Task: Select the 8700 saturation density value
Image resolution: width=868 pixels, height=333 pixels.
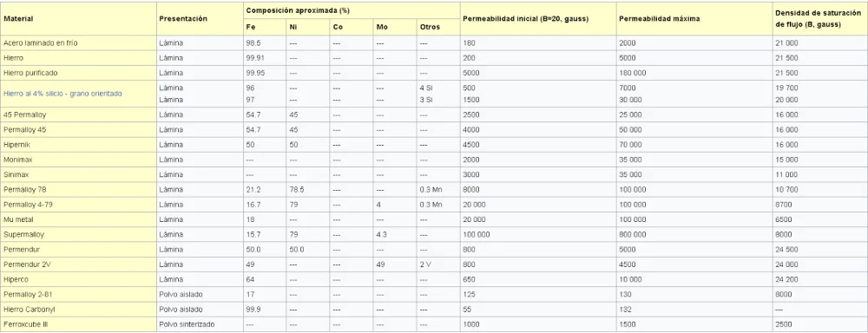Action: pyautogui.click(x=783, y=204)
